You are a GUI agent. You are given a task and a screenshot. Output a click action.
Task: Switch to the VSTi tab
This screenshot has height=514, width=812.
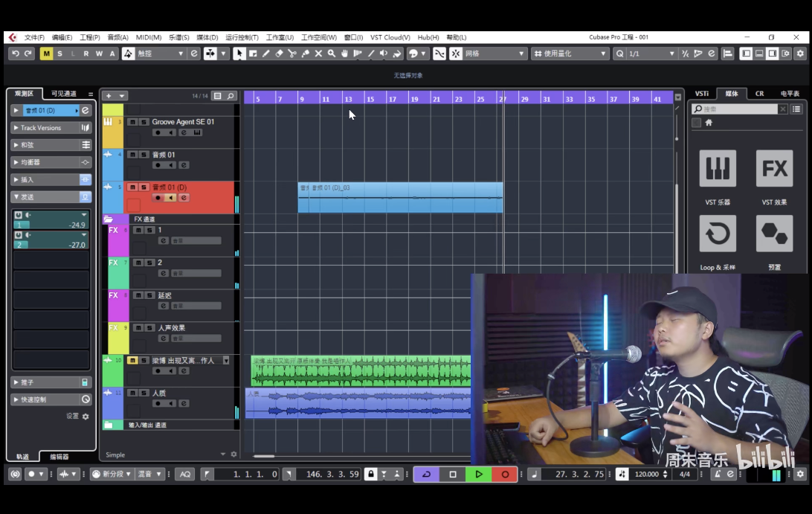[702, 94]
